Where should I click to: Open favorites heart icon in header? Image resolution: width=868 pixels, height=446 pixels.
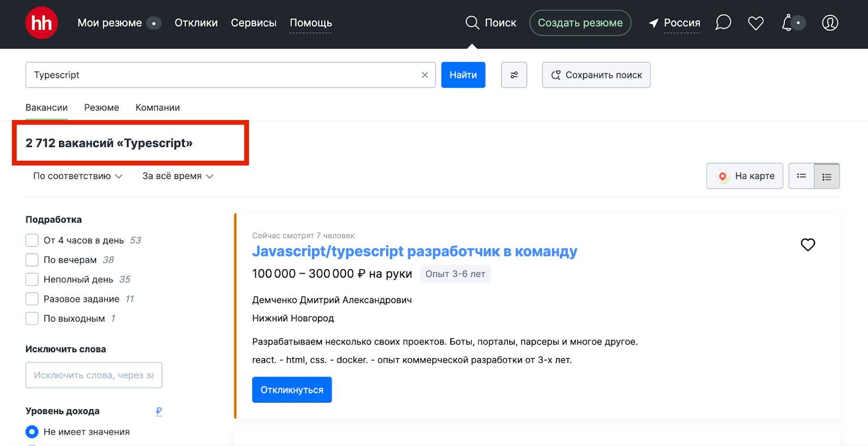tap(756, 23)
